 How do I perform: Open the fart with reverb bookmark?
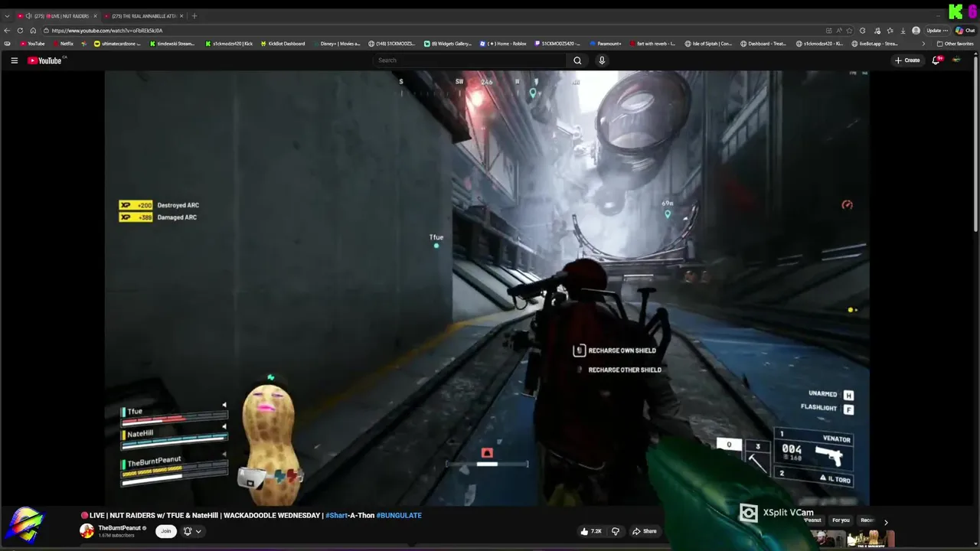[652, 44]
